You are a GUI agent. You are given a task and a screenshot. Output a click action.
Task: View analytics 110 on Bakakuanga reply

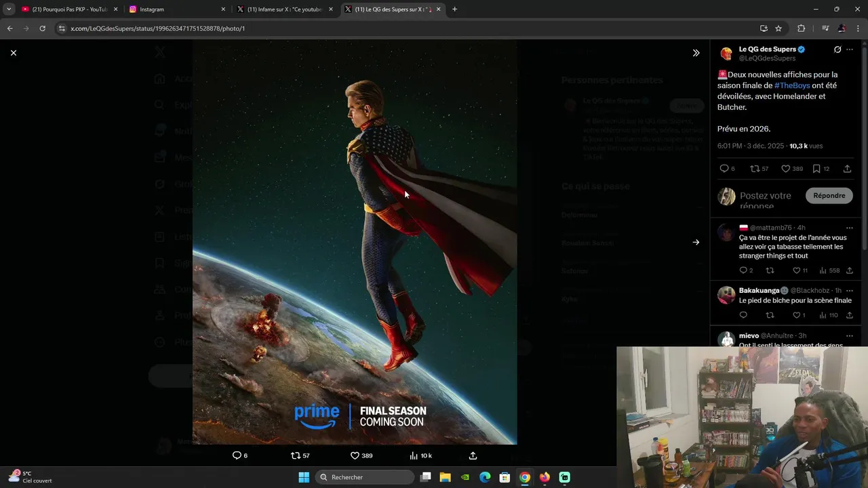click(829, 315)
